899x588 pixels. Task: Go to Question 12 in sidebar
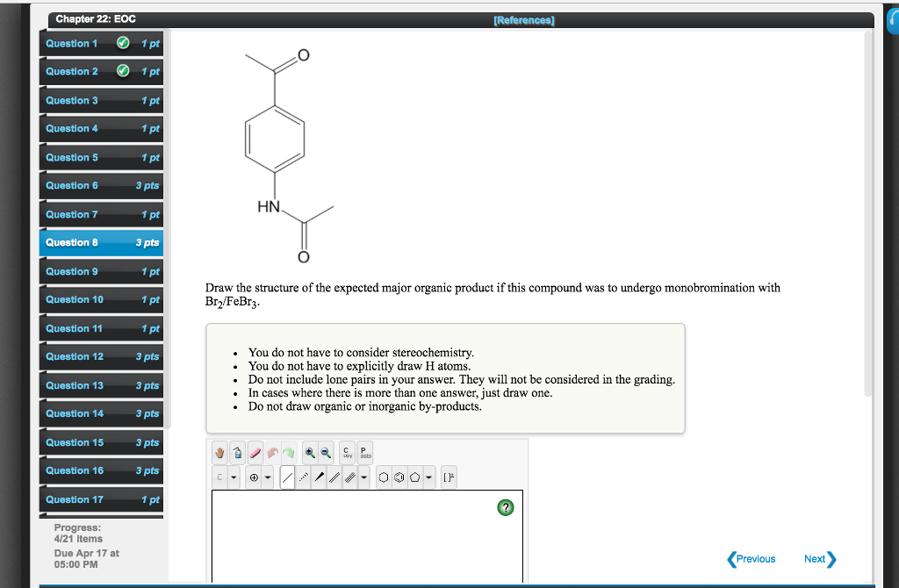tap(101, 357)
